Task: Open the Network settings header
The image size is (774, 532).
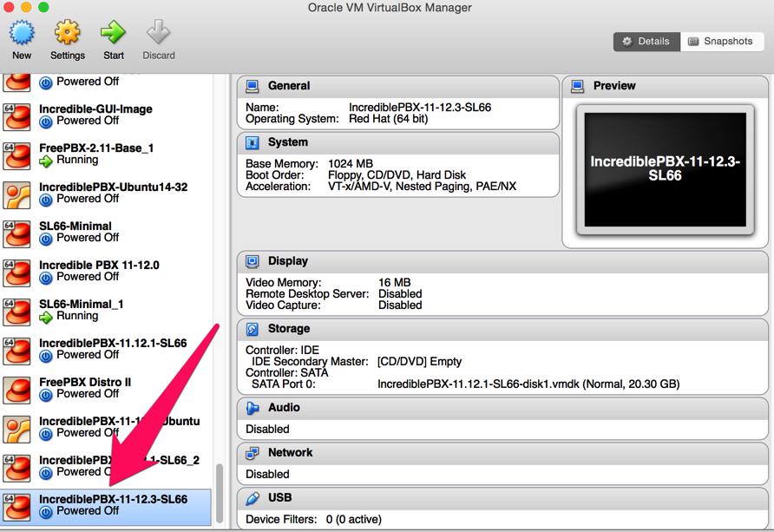Action: pos(290,452)
